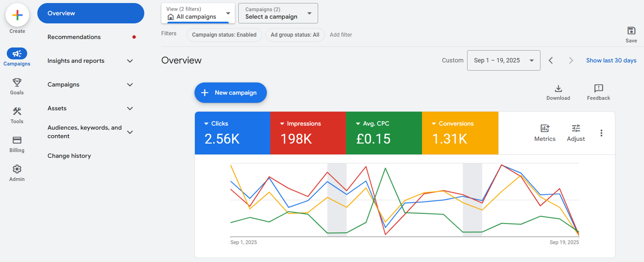Open the Goals trophy icon
644x262 pixels.
click(17, 83)
